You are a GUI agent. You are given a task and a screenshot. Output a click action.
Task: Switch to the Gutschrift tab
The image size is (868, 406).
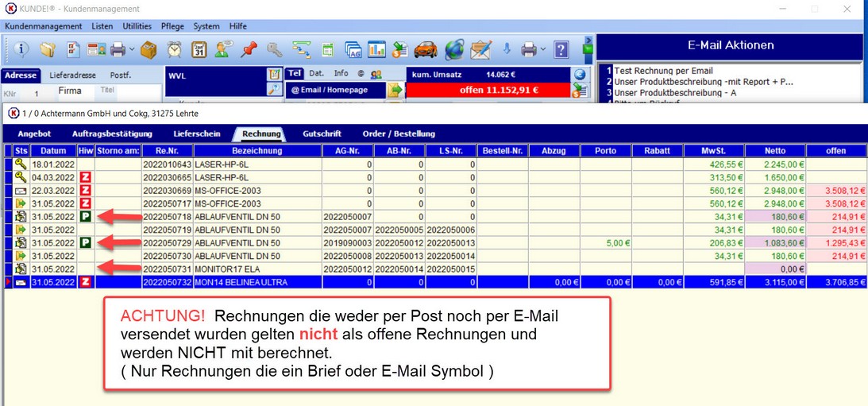click(x=322, y=133)
